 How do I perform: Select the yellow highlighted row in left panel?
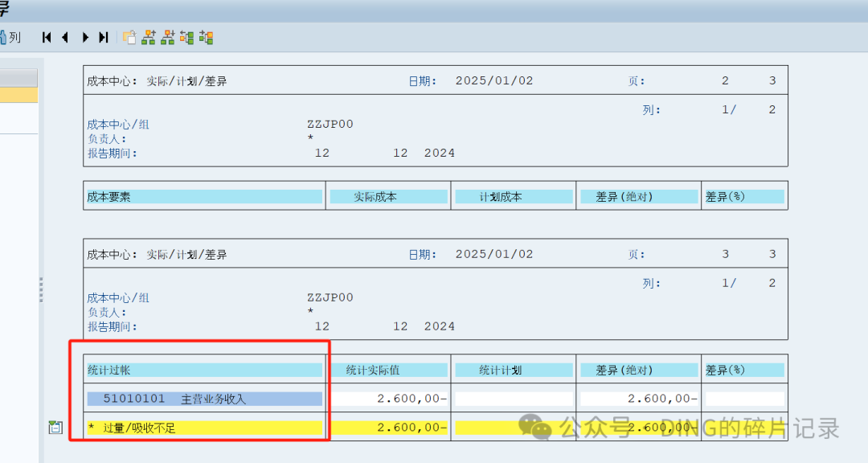18,95
